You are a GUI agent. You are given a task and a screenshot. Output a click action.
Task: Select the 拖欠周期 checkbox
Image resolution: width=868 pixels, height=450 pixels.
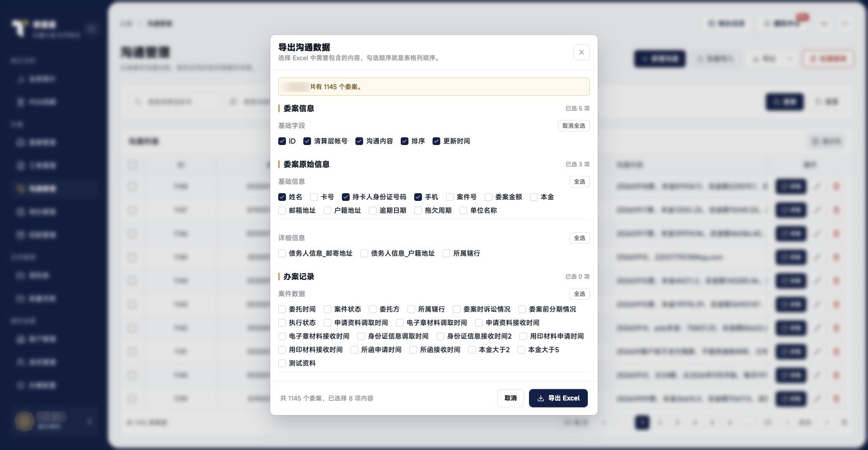[x=418, y=211]
